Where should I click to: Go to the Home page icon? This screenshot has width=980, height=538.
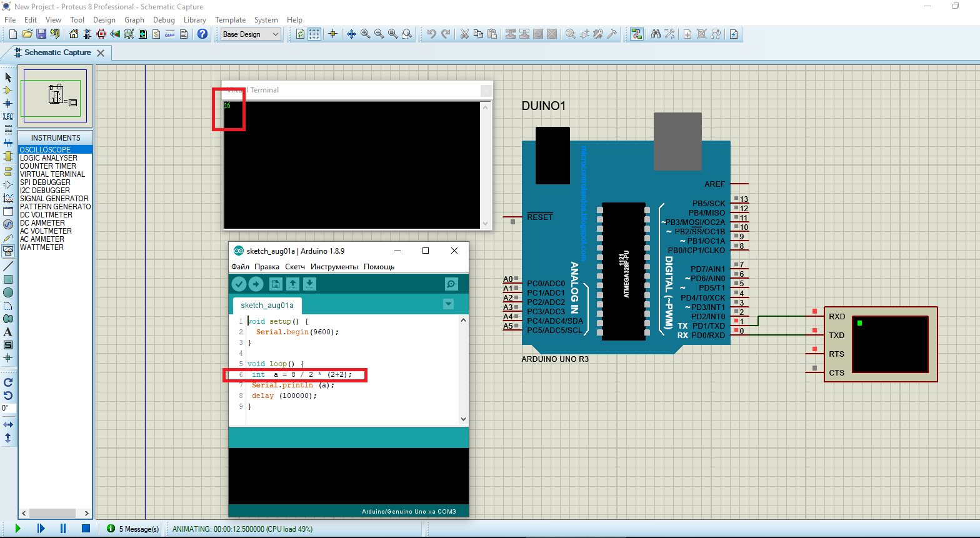click(74, 34)
